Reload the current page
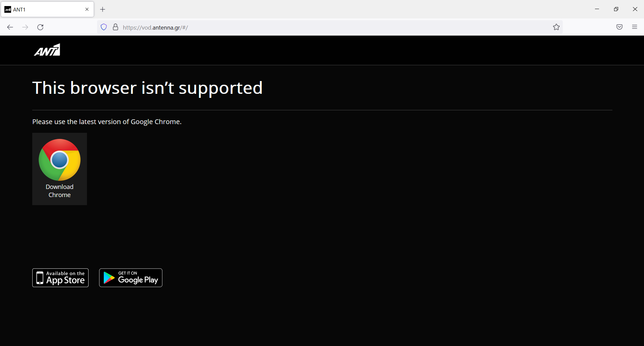Screen dimensions: 644x346 [x=40, y=27]
